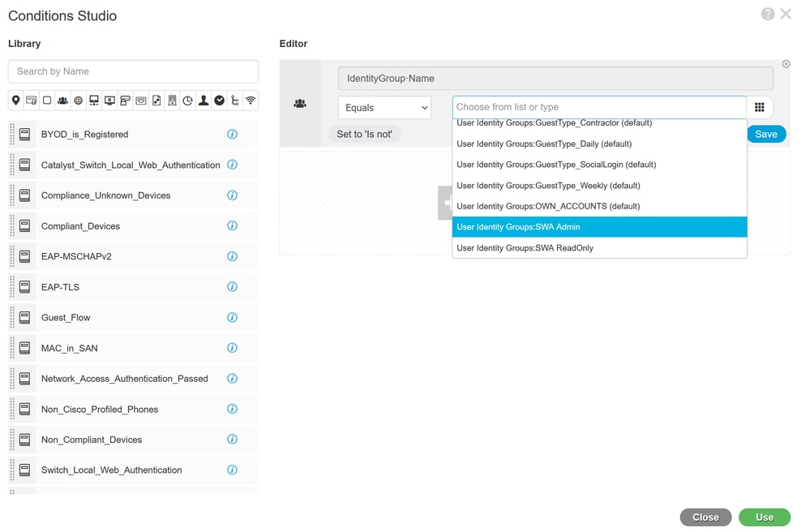
Task: Filter library by certificate card icon
Action: 32,101
